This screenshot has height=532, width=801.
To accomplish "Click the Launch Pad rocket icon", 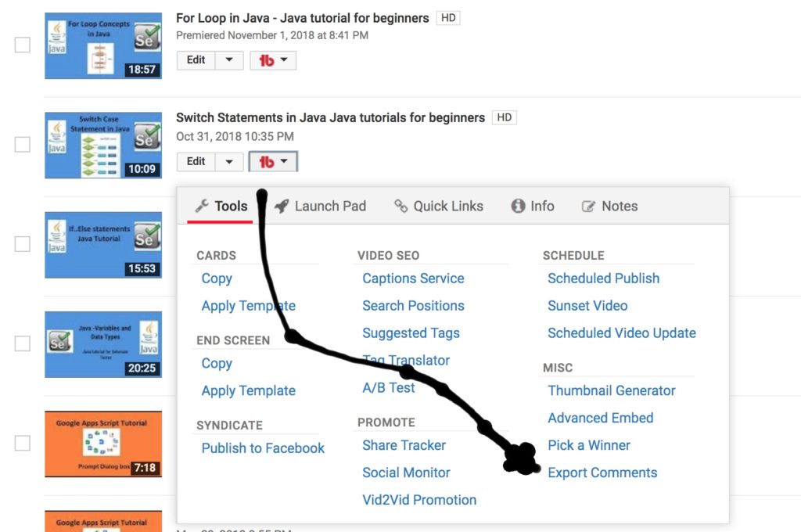I will (282, 206).
